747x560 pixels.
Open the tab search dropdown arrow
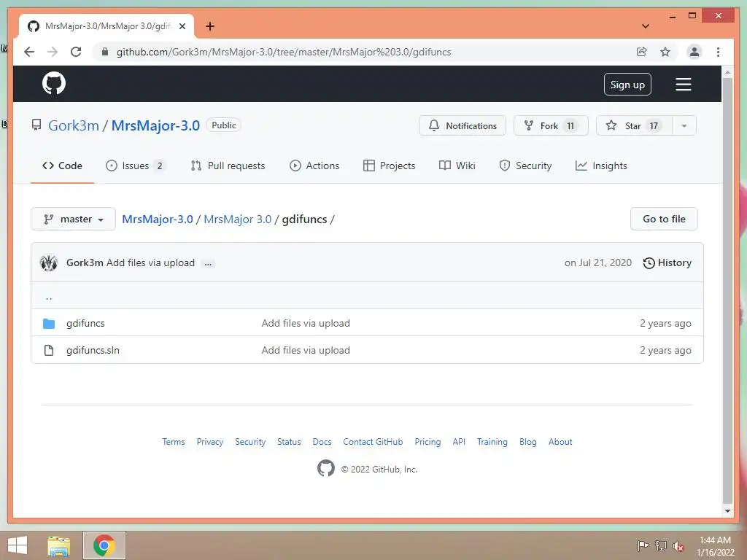pos(646,26)
